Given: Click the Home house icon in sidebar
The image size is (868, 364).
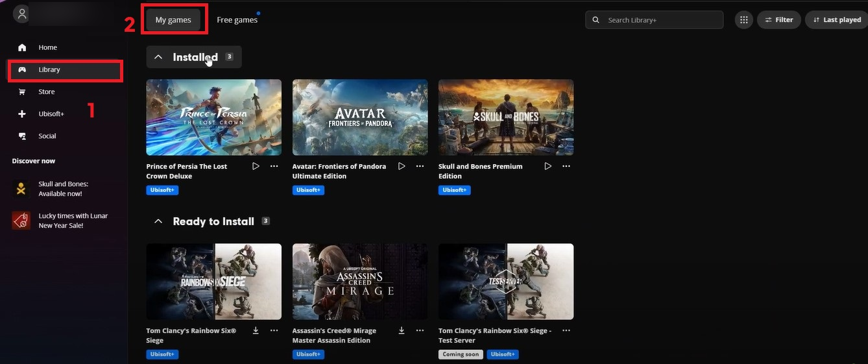Looking at the screenshot, I should pyautogui.click(x=22, y=47).
